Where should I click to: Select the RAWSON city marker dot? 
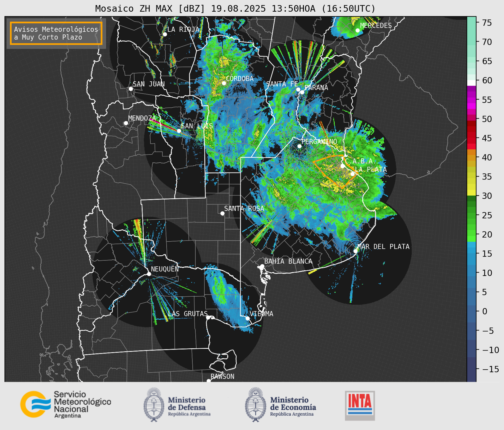pyautogui.click(x=209, y=381)
